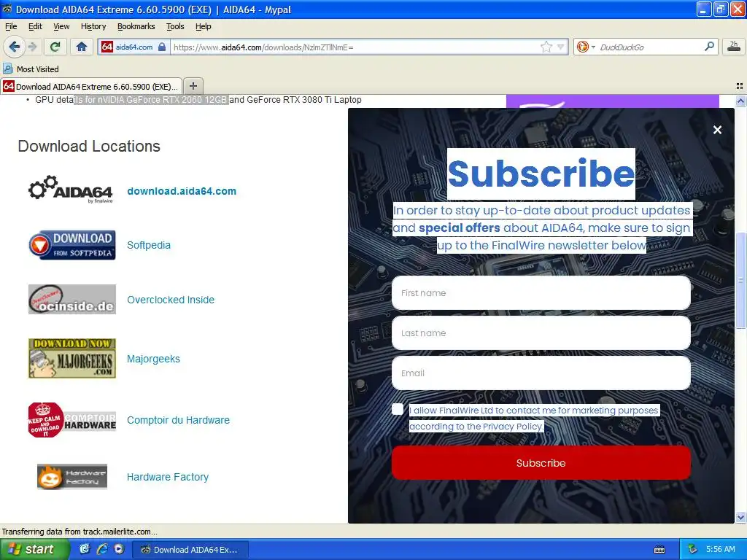The image size is (747, 560).
Task: Open the File menu
Action: (x=11, y=26)
